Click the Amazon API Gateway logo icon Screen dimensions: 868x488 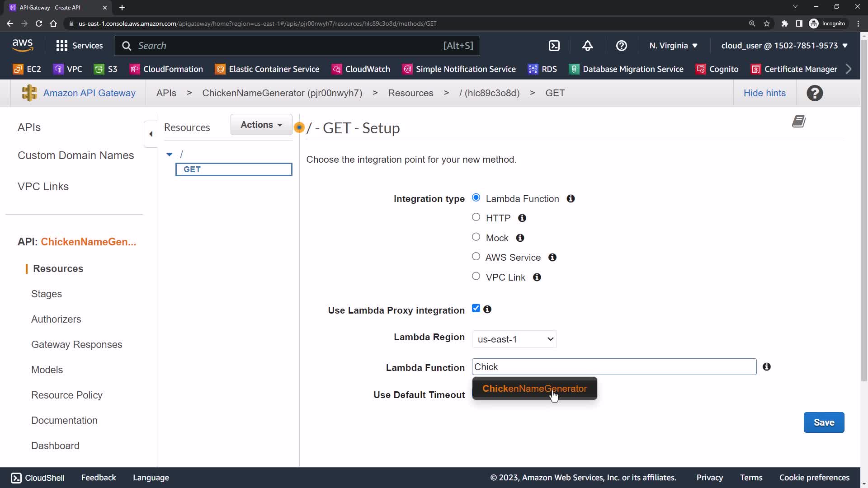29,93
